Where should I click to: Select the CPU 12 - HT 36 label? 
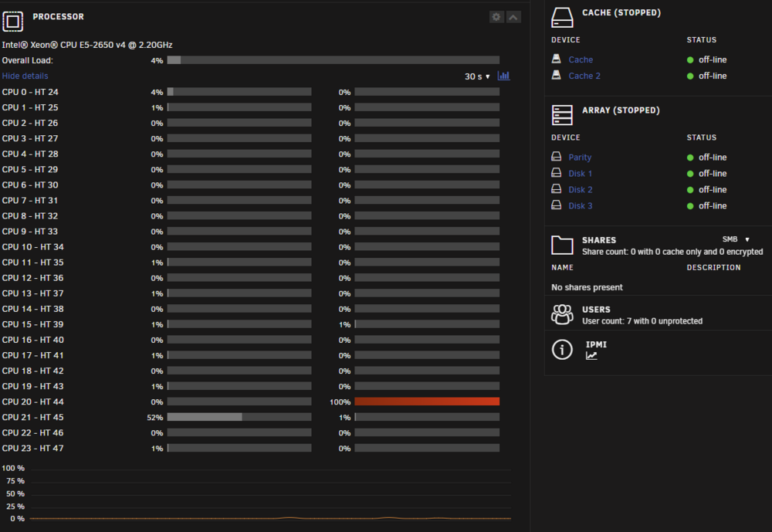pos(33,278)
